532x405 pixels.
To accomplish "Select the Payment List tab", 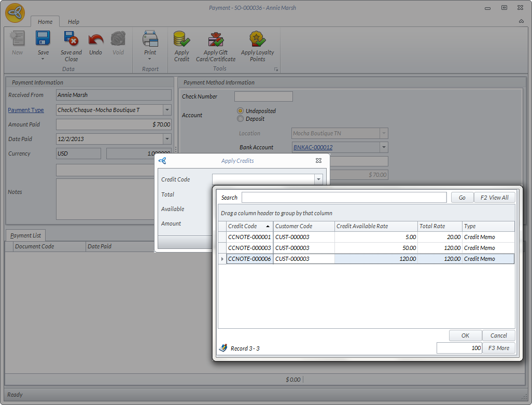I will (25, 235).
